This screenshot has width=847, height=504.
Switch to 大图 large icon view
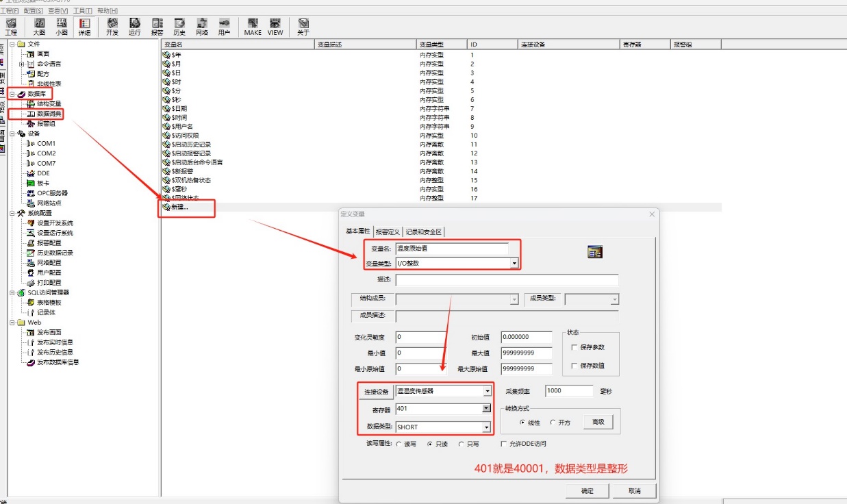click(x=40, y=27)
